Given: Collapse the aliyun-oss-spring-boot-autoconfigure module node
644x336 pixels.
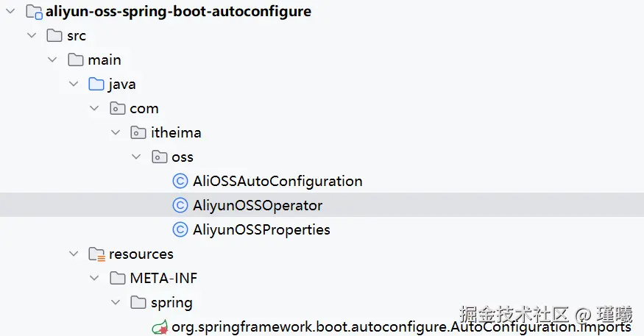Looking at the screenshot, I should pos(10,12).
